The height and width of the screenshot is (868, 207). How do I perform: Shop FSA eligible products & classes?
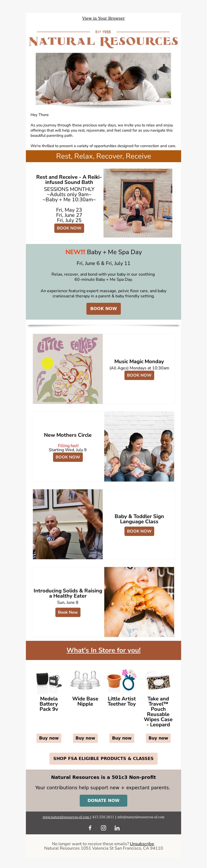pos(103,758)
